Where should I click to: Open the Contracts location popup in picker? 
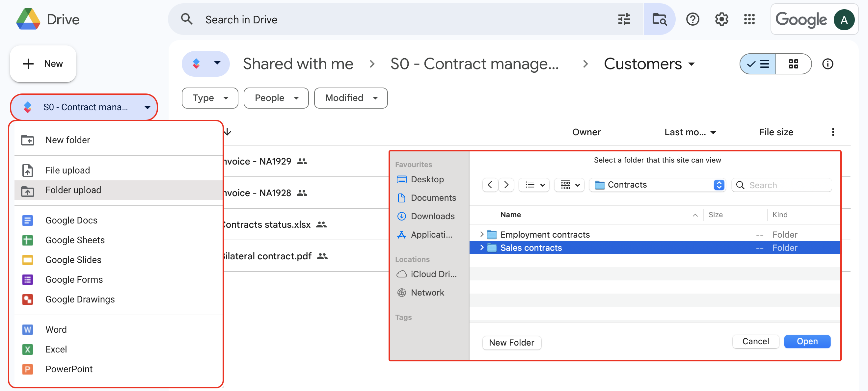(657, 185)
